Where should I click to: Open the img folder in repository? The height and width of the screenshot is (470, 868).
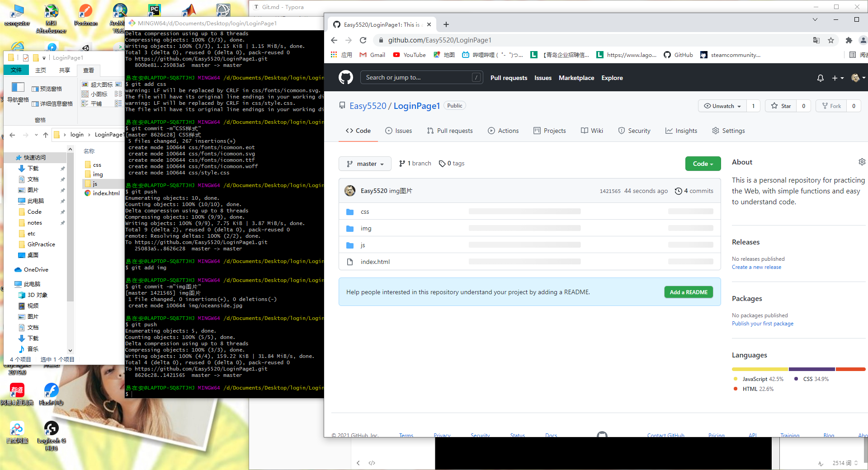(366, 228)
